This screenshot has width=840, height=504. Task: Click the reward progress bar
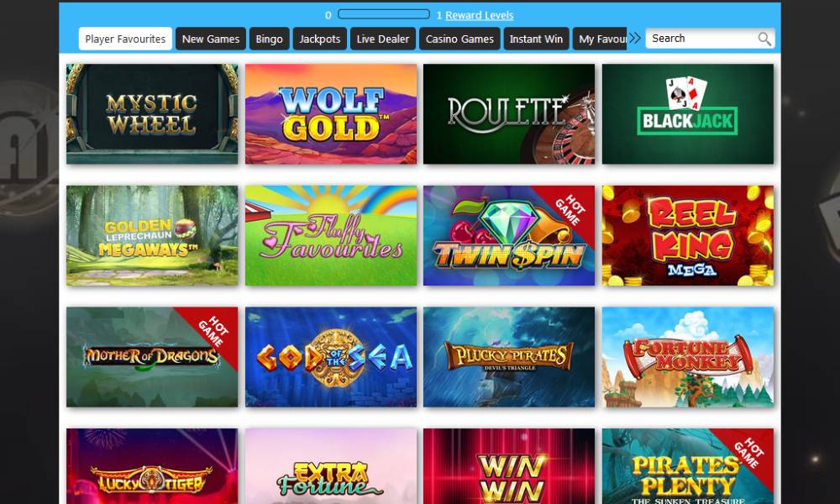click(x=384, y=14)
